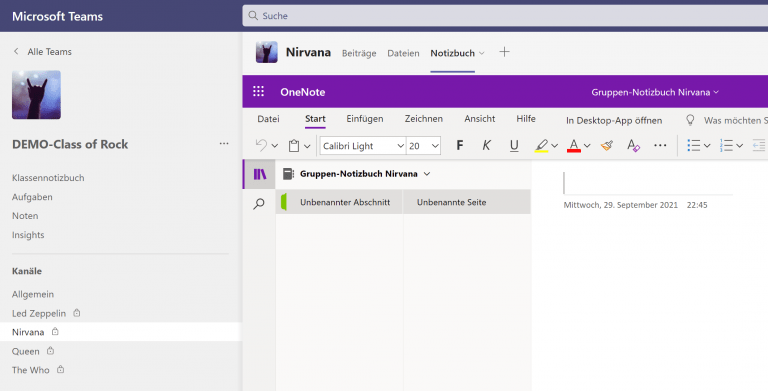Expand the bullet list style dropdown
The width and height of the screenshot is (768, 391).
coord(707,146)
